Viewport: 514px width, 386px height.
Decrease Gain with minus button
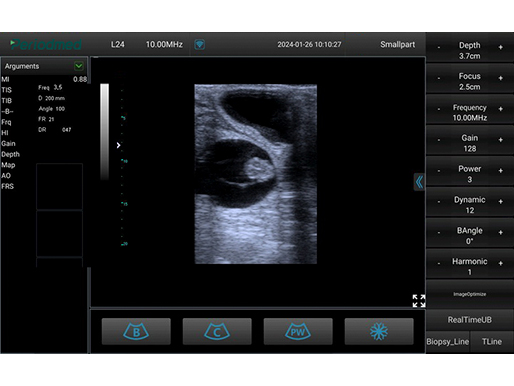point(439,140)
